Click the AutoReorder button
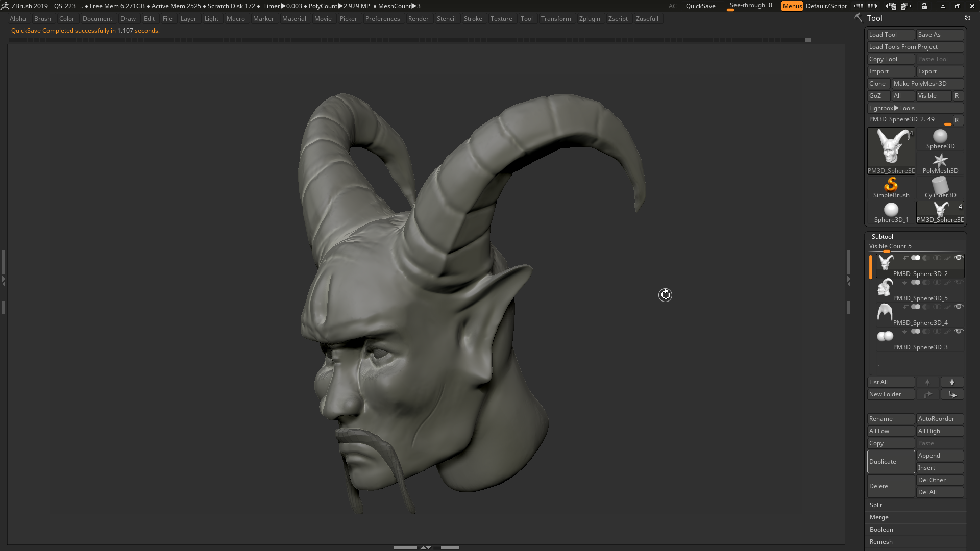This screenshot has width=980, height=551. tap(940, 419)
